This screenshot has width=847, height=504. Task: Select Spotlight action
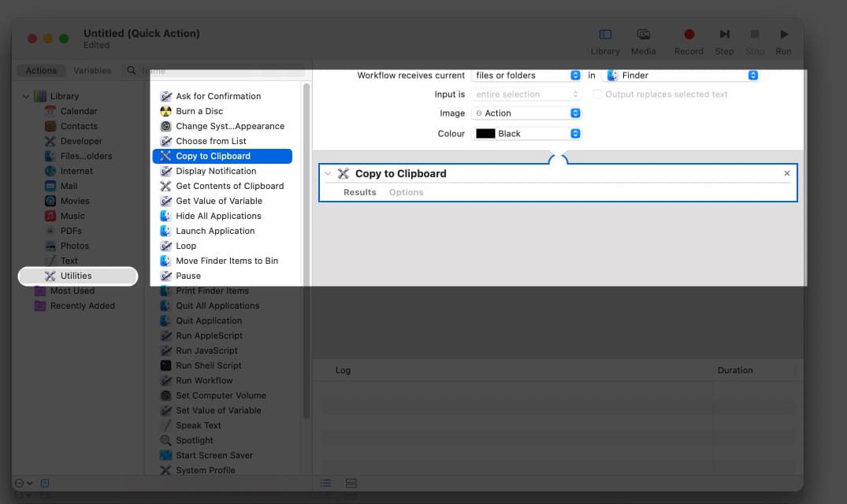(194, 441)
